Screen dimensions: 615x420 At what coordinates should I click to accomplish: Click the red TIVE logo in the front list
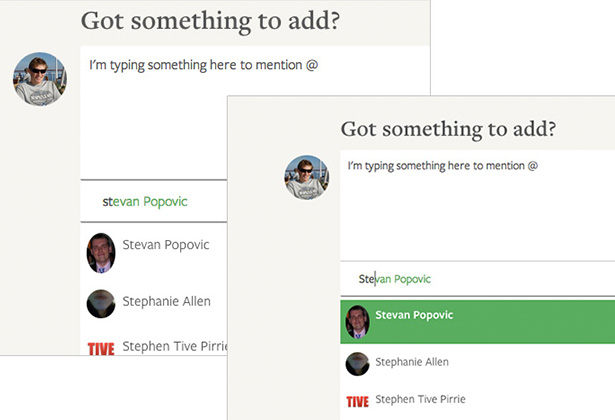point(357,402)
